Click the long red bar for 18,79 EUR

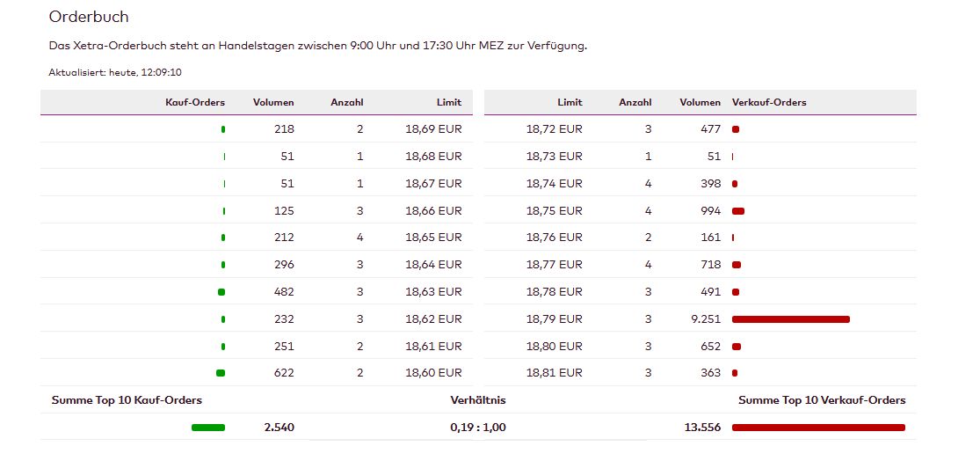pyautogui.click(x=790, y=319)
